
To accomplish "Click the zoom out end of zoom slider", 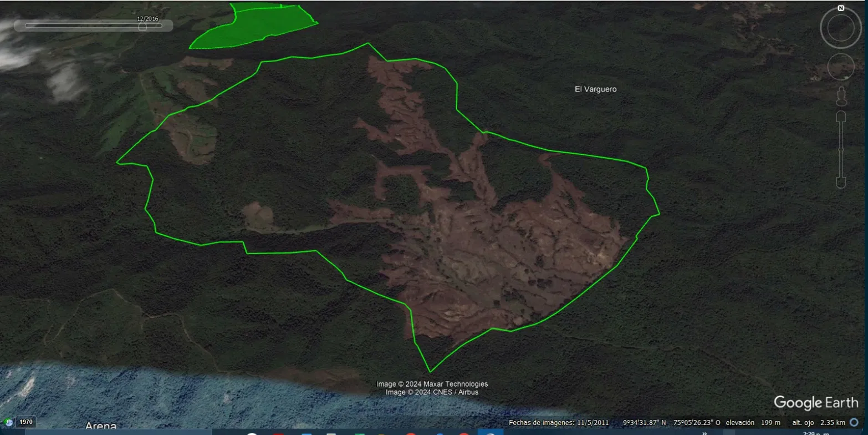I will [x=841, y=182].
